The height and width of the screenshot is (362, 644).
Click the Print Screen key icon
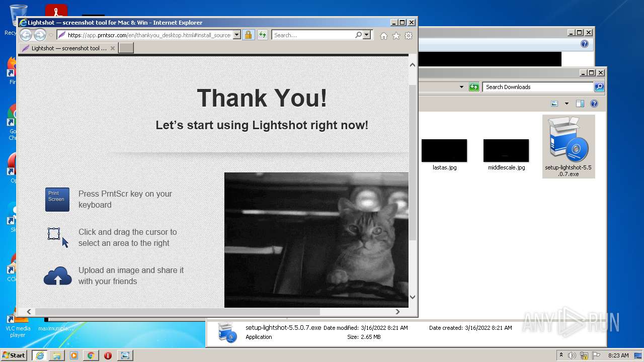click(x=57, y=200)
